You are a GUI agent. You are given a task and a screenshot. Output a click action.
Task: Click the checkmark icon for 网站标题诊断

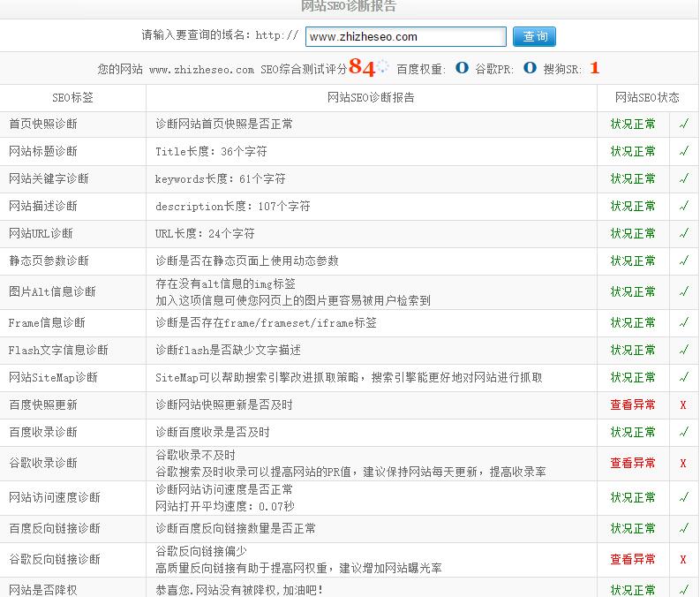click(683, 152)
